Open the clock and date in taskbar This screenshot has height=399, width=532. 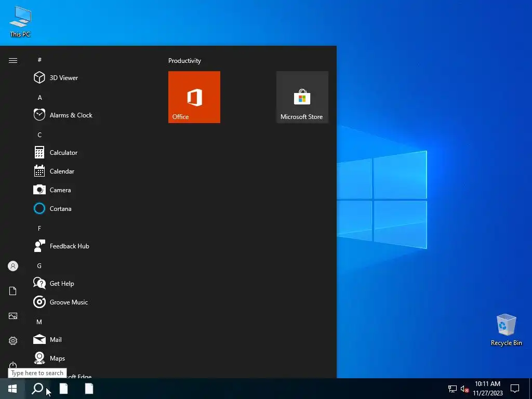(487, 389)
